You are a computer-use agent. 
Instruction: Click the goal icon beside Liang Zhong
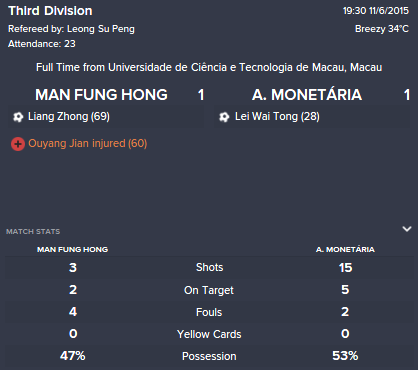(x=18, y=117)
